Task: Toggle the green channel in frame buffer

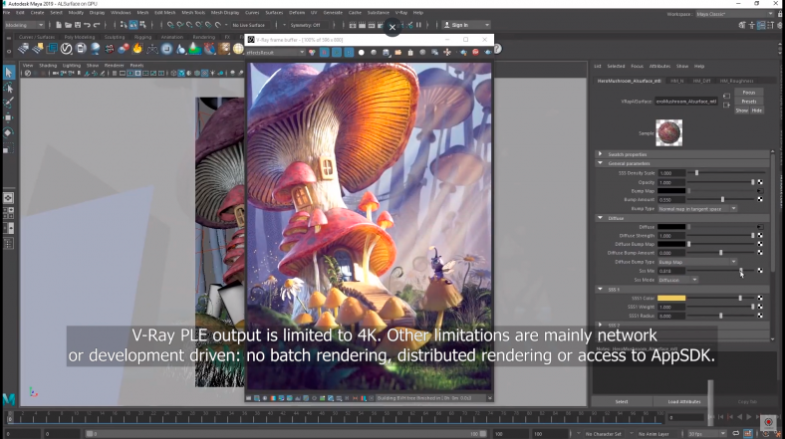Action: 336,53
